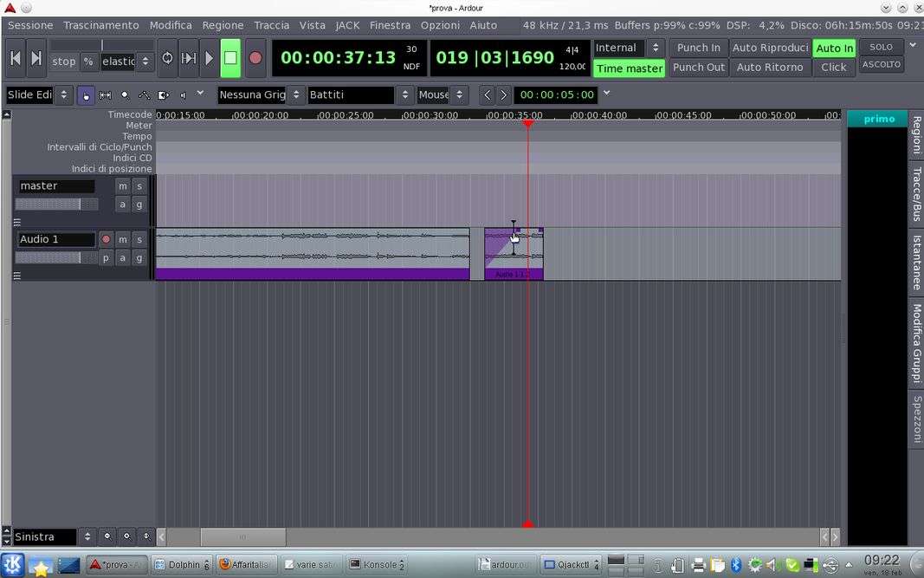Open Konsole from the taskbar
This screenshot has height=578, width=924.
click(377, 564)
